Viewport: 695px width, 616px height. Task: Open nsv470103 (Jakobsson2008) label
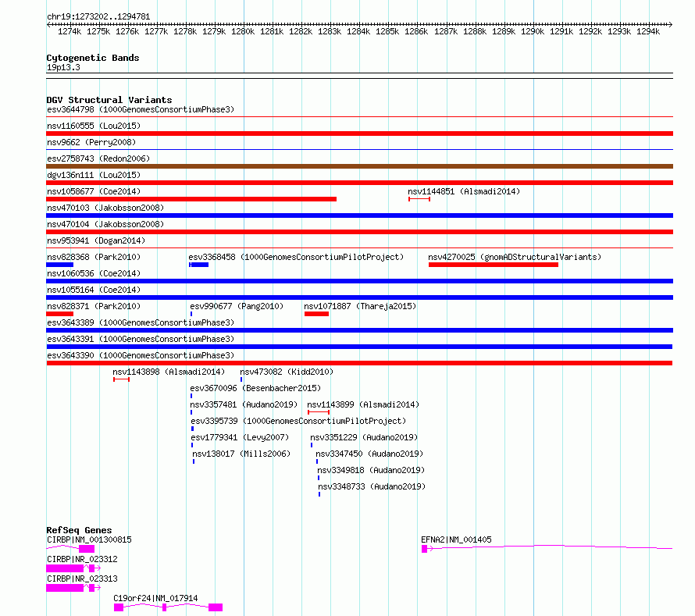105,208
